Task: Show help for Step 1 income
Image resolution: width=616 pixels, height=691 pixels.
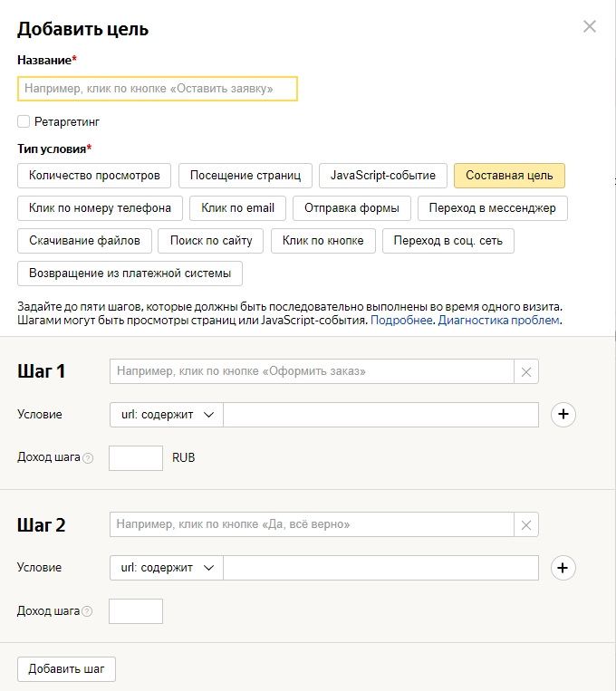Action: [88, 458]
